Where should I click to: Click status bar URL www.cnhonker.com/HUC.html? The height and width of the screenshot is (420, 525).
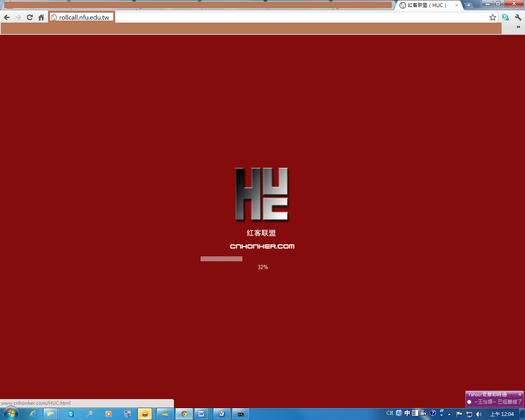point(36,403)
